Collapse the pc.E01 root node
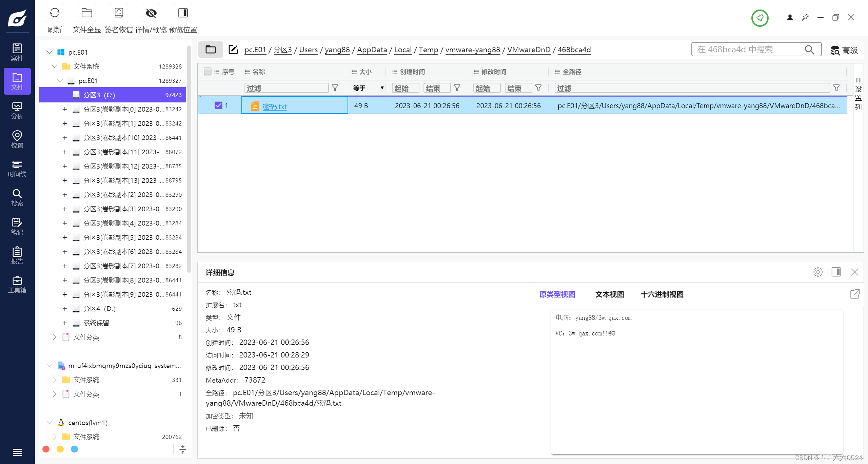 pyautogui.click(x=50, y=52)
